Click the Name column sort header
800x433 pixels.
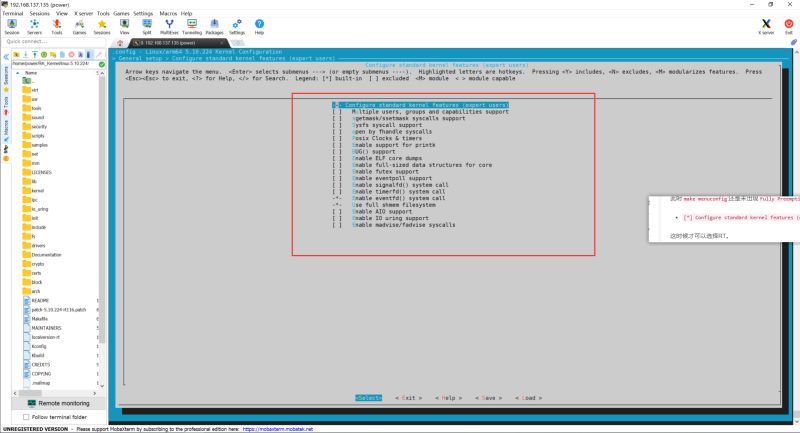tap(31, 73)
